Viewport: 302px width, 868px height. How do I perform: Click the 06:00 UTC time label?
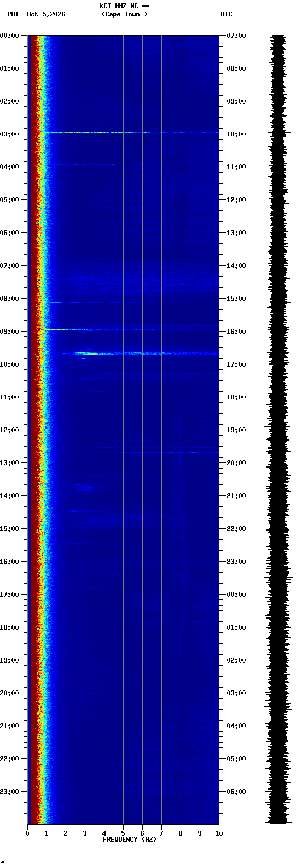[236, 792]
